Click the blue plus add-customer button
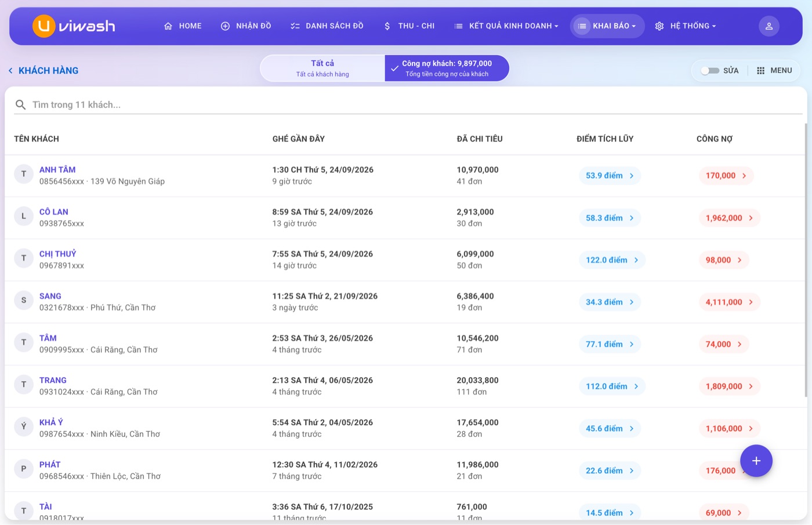This screenshot has height=525, width=812. (756, 461)
